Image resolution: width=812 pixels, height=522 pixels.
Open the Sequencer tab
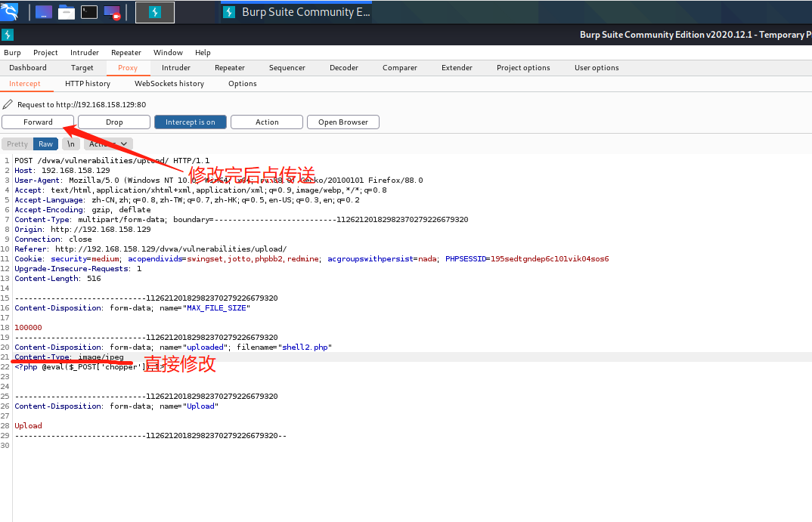click(x=287, y=68)
